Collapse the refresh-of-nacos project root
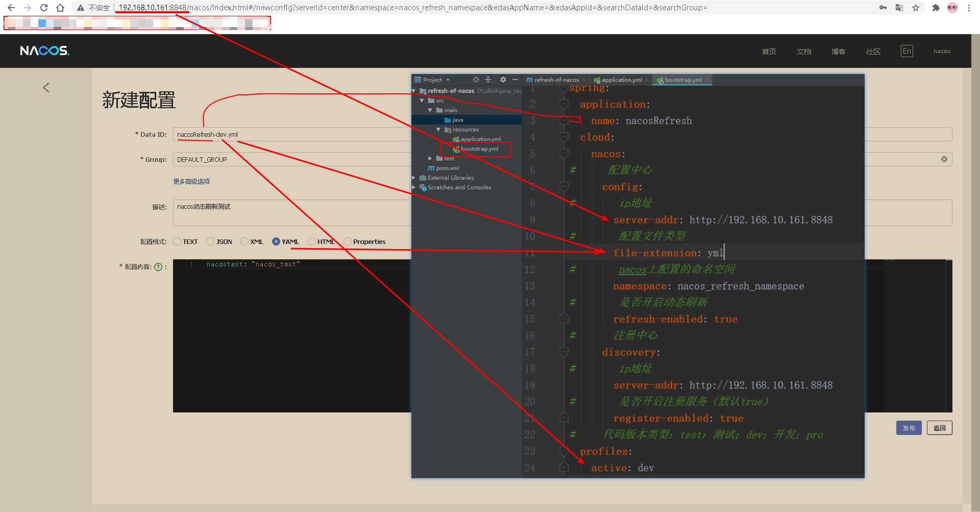The height and width of the screenshot is (512, 980). (x=414, y=91)
